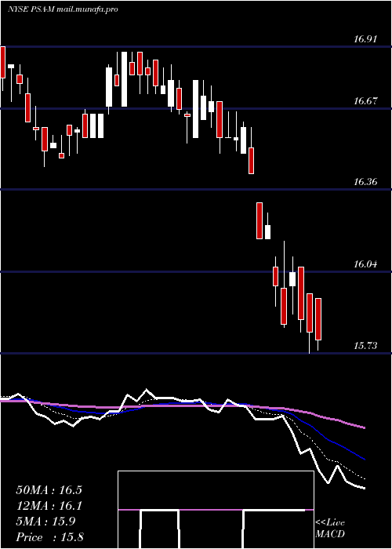Click the 50MA : 16.5 readout

click(49, 490)
